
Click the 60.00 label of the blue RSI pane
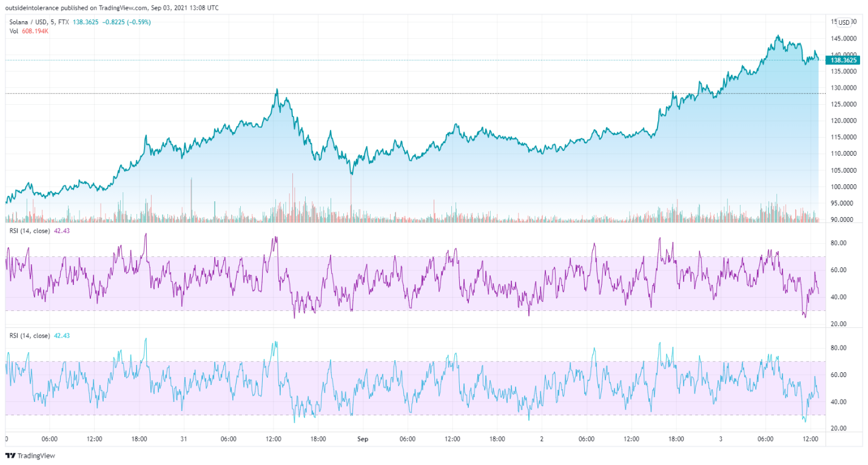(838, 375)
